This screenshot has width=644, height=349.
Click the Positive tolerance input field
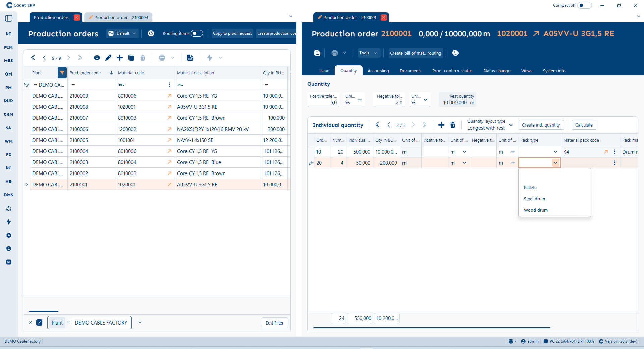click(323, 103)
